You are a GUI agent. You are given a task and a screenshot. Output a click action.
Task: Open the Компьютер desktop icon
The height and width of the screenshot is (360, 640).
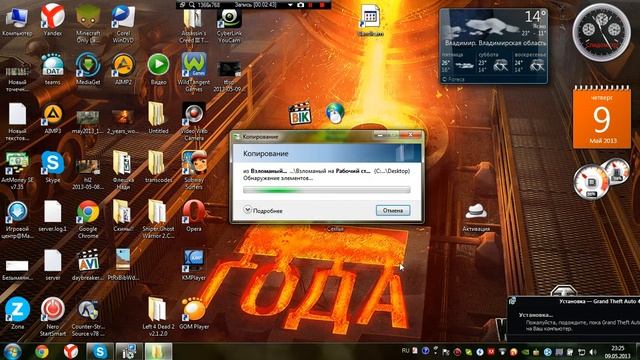coord(17,18)
